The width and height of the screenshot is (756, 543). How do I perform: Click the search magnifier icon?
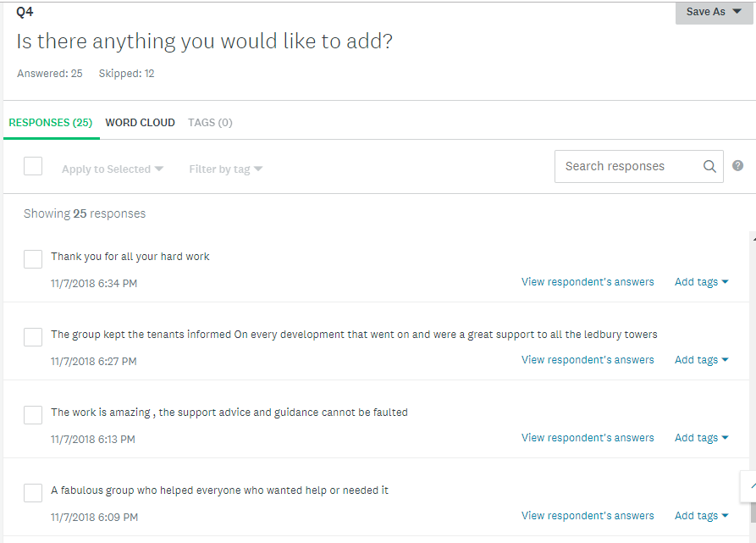pyautogui.click(x=709, y=166)
